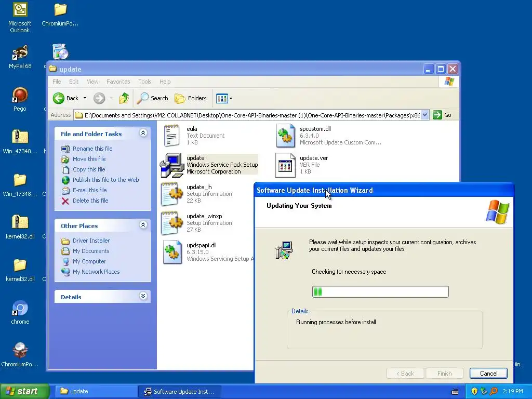Click the keyboard icon in taskbar
This screenshot has height=399, width=532.
coord(455,392)
